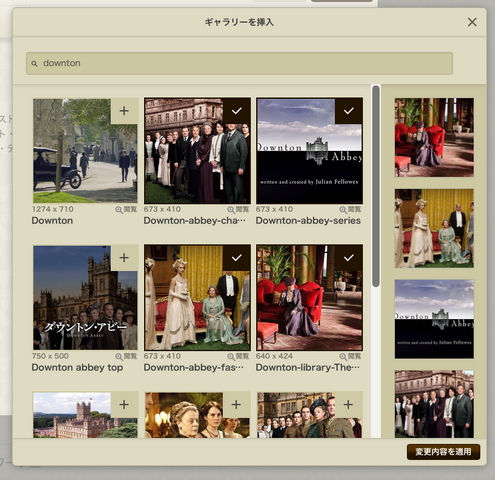Select wedding dress thumbnail in selected sidebar
Screen dimensions: 495x480
point(434,228)
